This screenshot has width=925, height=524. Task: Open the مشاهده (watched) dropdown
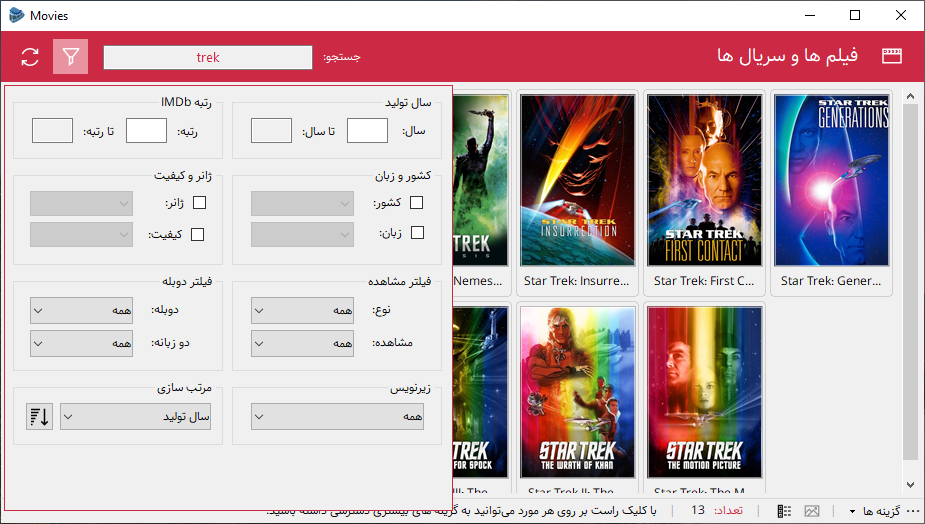(303, 343)
